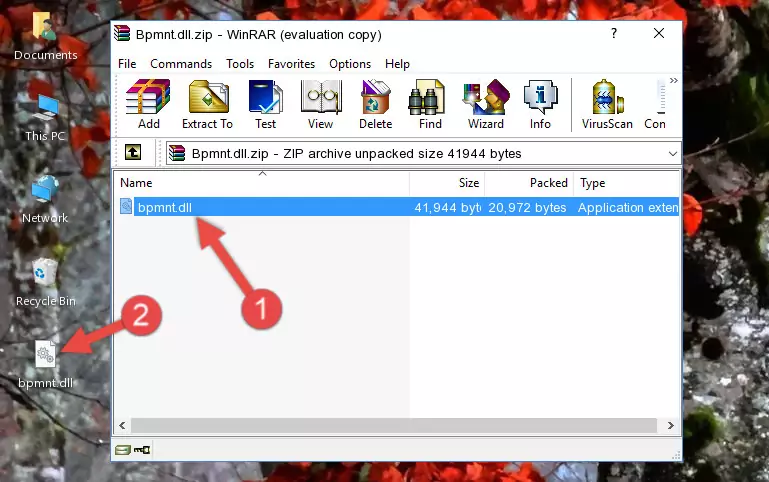
Task: Click the Delete toolbar icon
Action: point(376,104)
